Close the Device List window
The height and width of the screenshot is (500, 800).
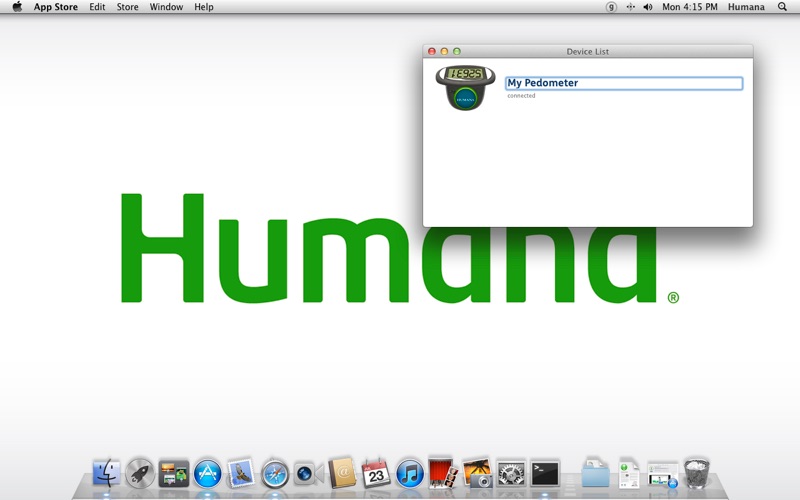432,52
